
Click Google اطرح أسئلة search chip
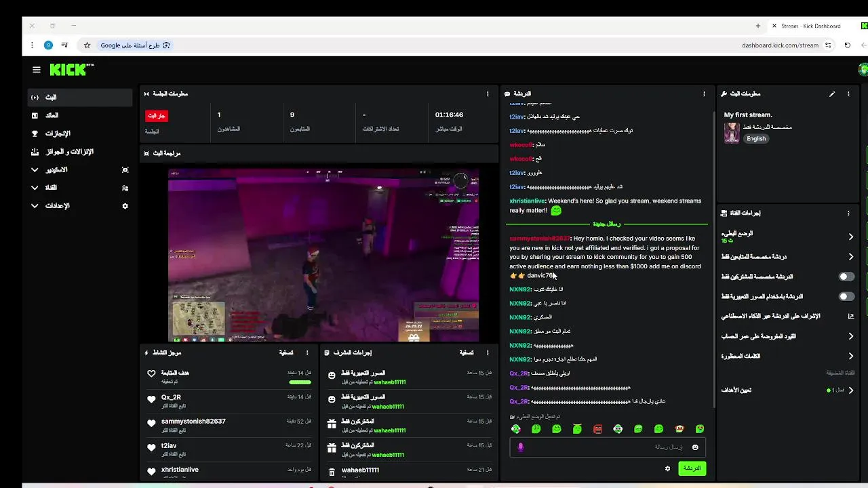click(x=135, y=45)
